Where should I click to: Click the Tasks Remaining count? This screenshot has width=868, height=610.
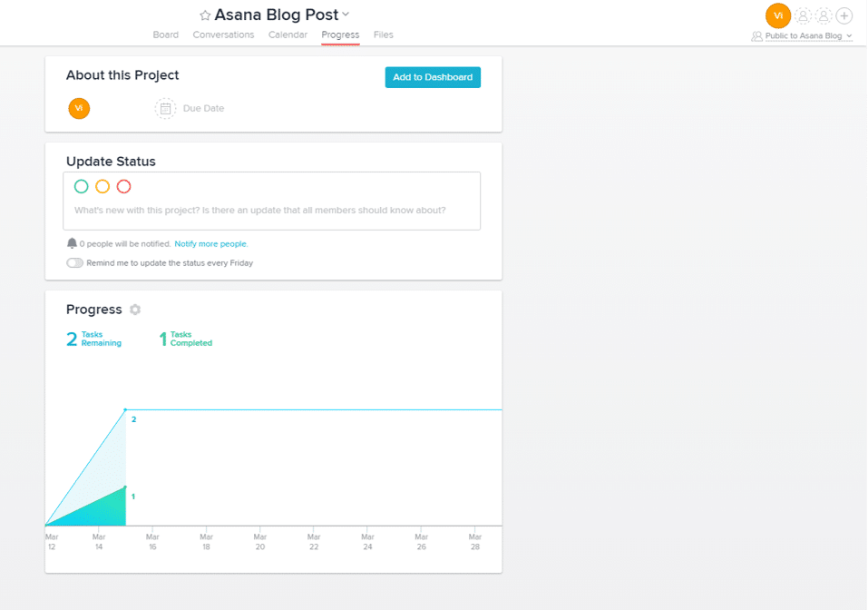point(93,338)
